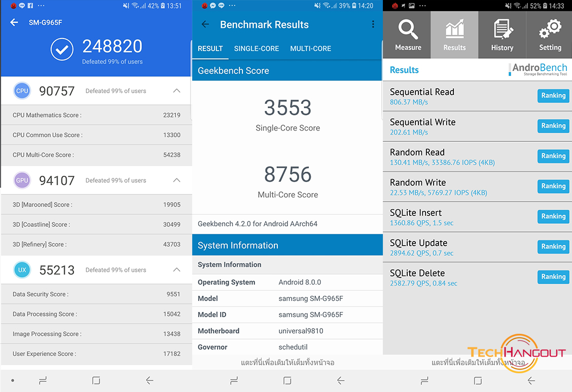572x392 pixels.
Task: Collapse the UX 55213 score section
Action: pos(176,270)
